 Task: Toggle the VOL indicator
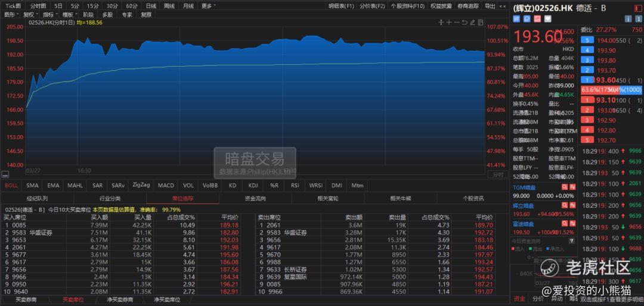pyautogui.click(x=188, y=185)
